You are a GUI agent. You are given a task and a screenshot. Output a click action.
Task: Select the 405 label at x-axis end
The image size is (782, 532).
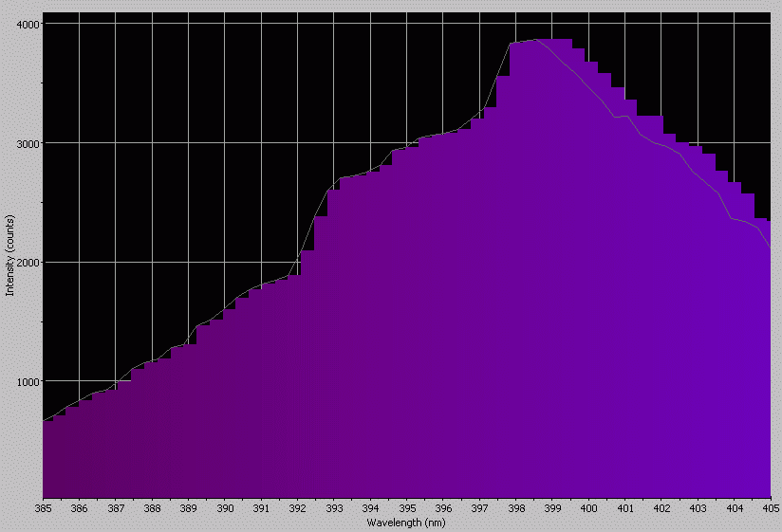(x=770, y=509)
